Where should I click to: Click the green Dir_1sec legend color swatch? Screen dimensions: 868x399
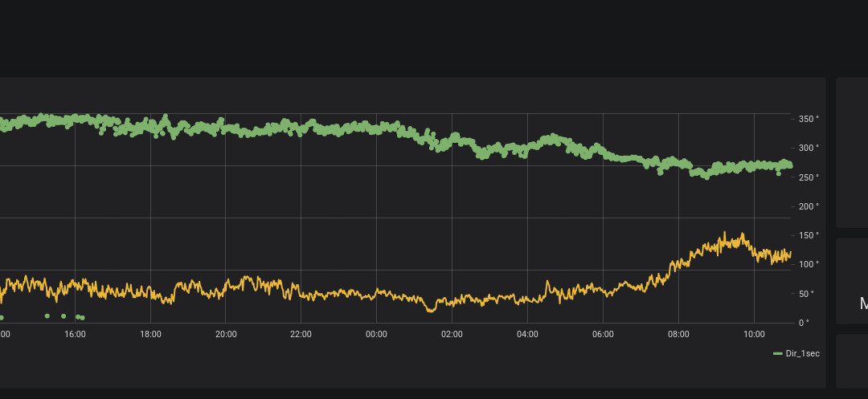[x=778, y=354]
